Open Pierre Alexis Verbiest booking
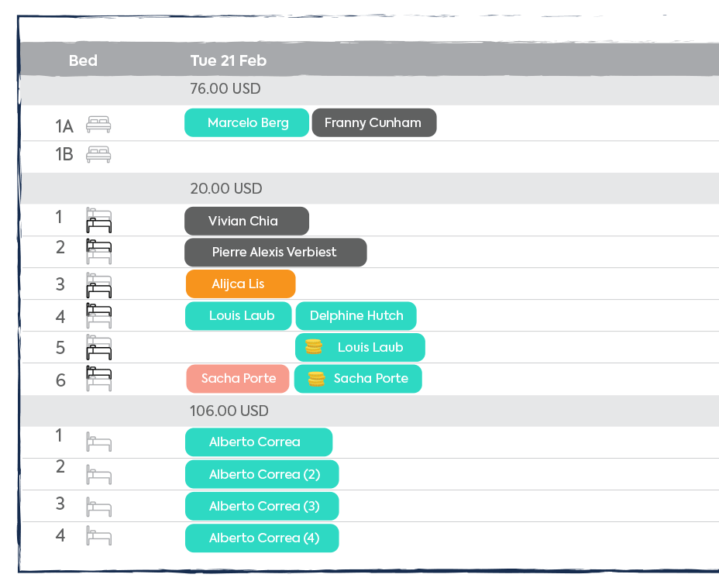The width and height of the screenshot is (719, 588). tap(275, 253)
